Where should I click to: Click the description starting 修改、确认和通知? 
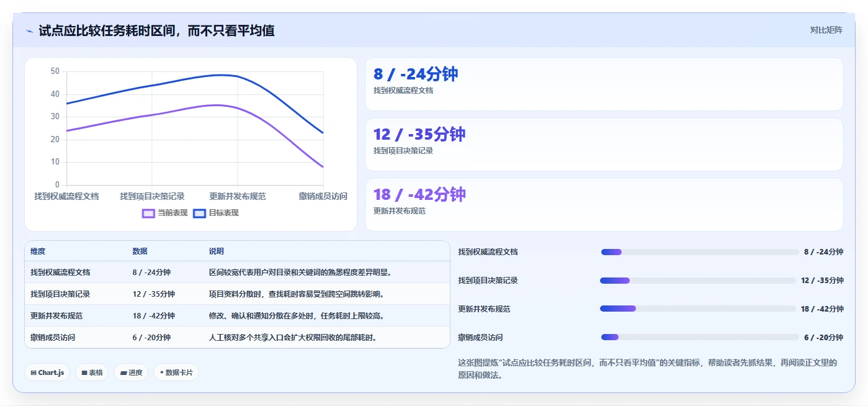pos(297,316)
